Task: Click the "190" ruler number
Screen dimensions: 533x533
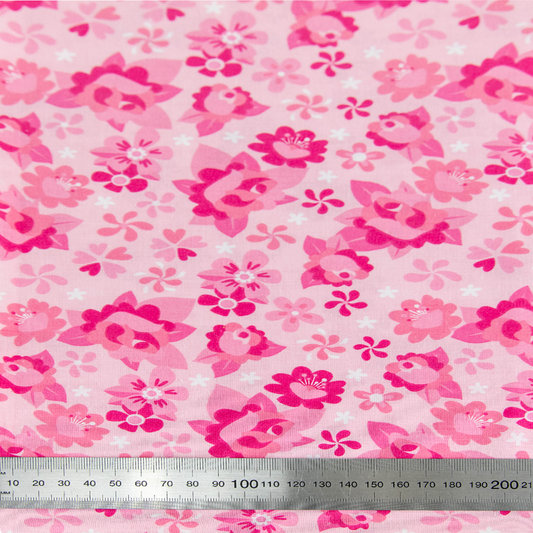Action: 478,485
